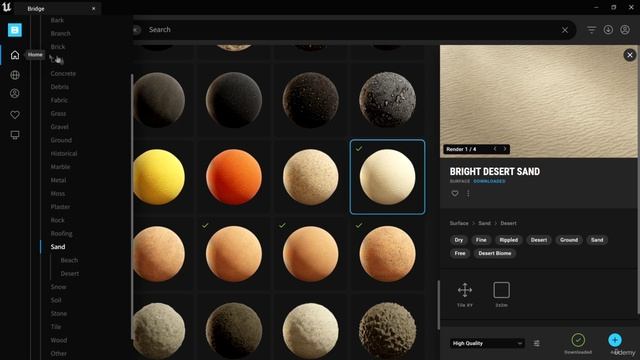The height and width of the screenshot is (360, 640).
Task: Click the Desert Biome tag
Action: tap(495, 253)
